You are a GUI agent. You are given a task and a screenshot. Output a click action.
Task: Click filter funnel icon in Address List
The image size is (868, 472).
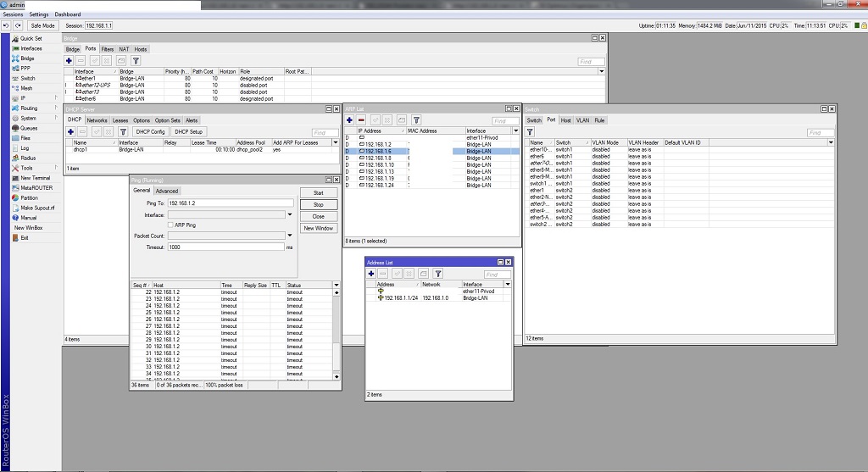pos(438,274)
